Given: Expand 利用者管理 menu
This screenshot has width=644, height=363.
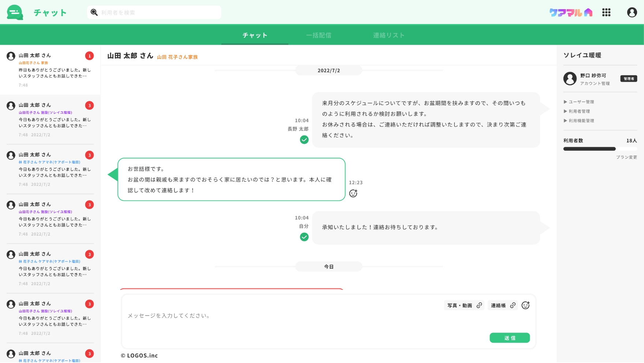Looking at the screenshot, I should 577,111.
